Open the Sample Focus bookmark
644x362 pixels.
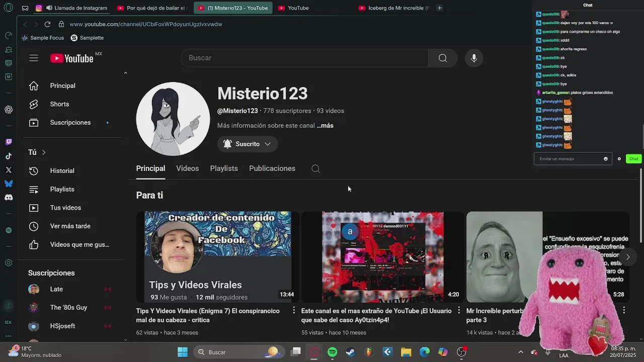click(43, 38)
